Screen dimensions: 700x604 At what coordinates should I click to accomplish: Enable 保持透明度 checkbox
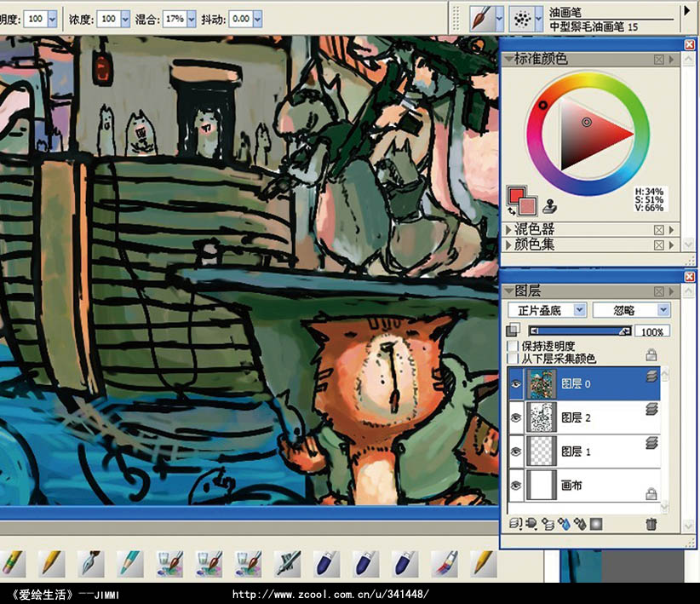pyautogui.click(x=513, y=347)
